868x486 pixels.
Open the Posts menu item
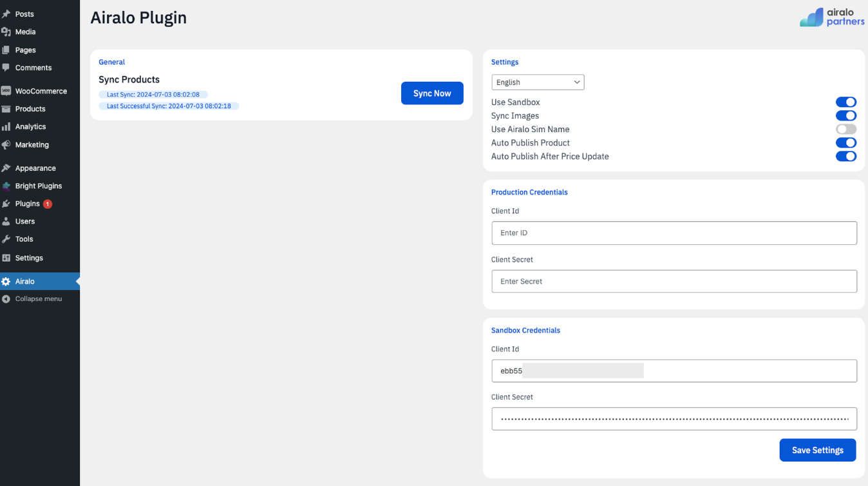[x=40, y=14]
